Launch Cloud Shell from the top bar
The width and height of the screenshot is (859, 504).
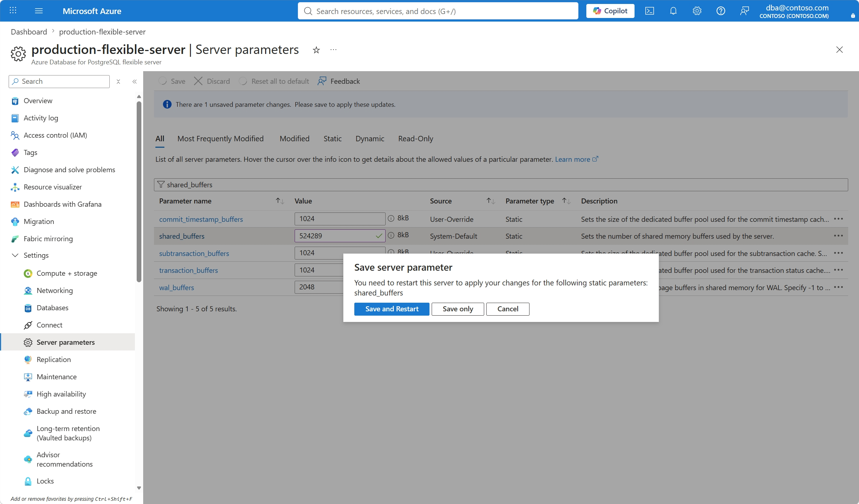click(x=650, y=11)
